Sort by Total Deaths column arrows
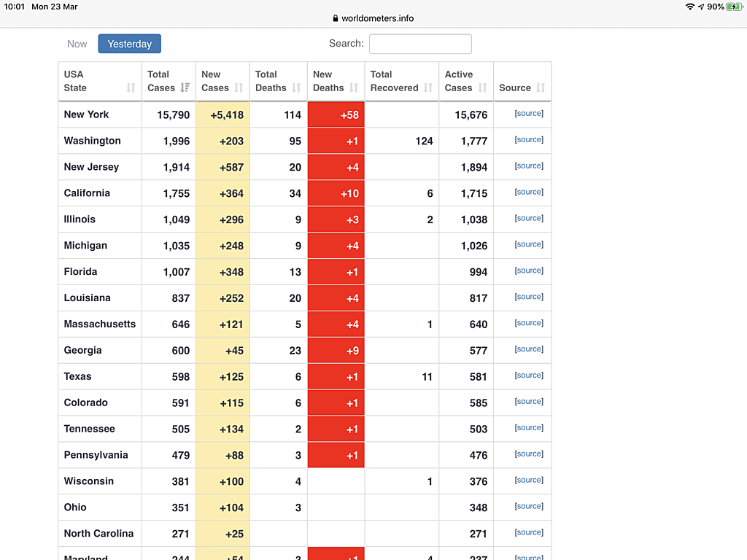 (296, 87)
